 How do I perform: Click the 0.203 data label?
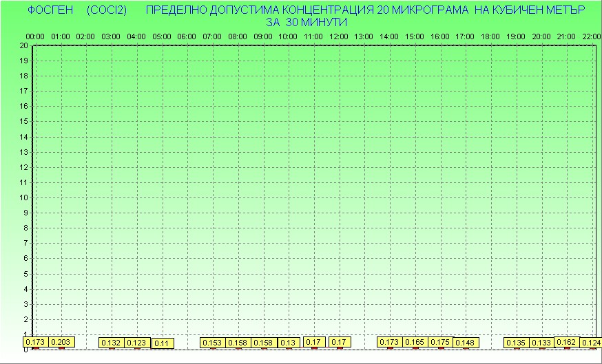62,342
